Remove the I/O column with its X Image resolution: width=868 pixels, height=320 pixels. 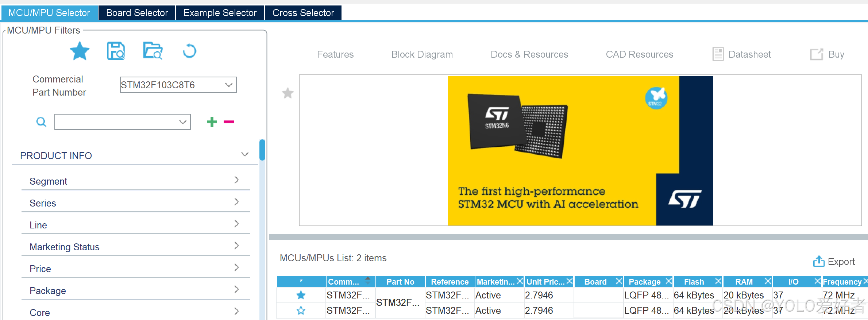point(817,281)
